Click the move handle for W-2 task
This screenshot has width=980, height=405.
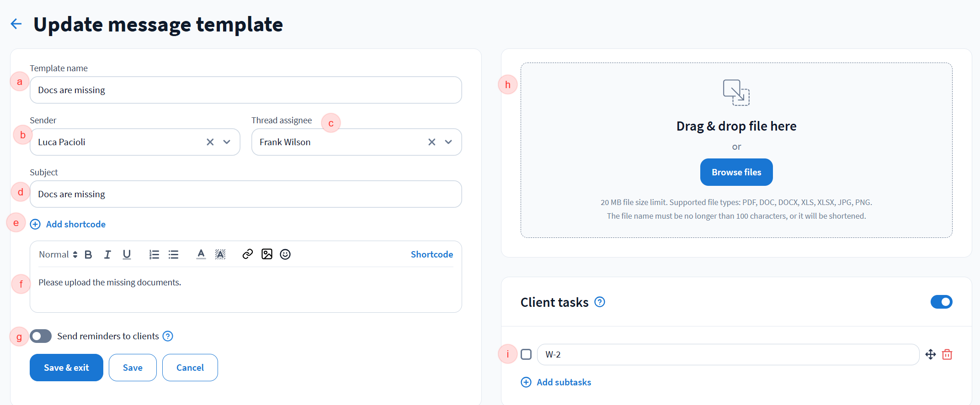click(x=930, y=354)
